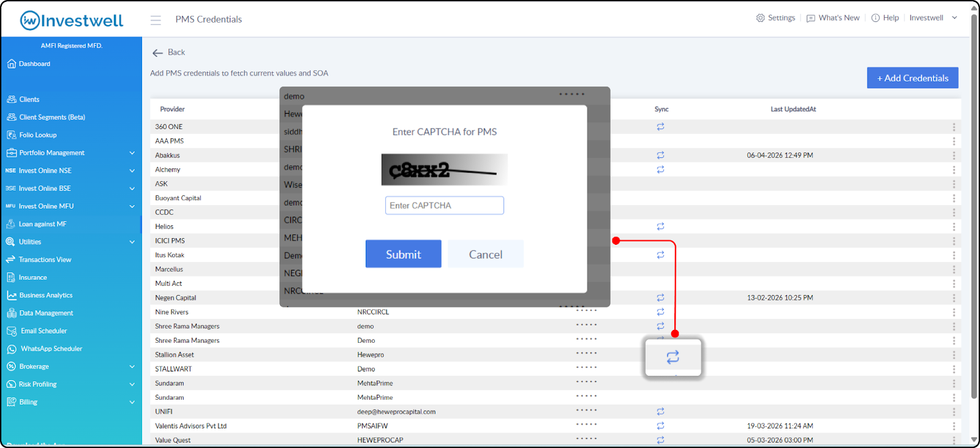Sync the Abakkus credentials
The image size is (980, 448).
tap(660, 155)
